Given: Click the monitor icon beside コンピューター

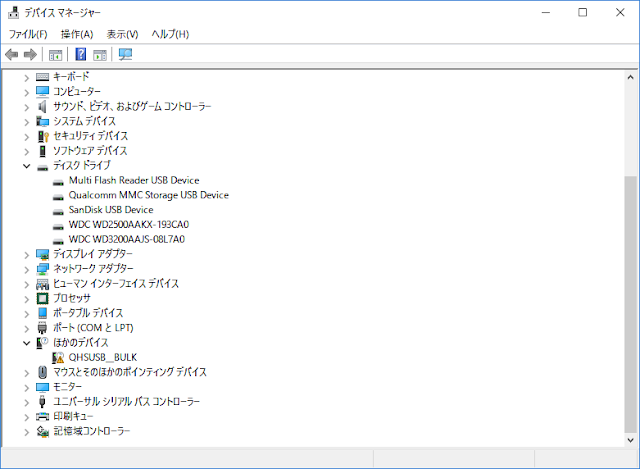Looking at the screenshot, I should point(42,91).
